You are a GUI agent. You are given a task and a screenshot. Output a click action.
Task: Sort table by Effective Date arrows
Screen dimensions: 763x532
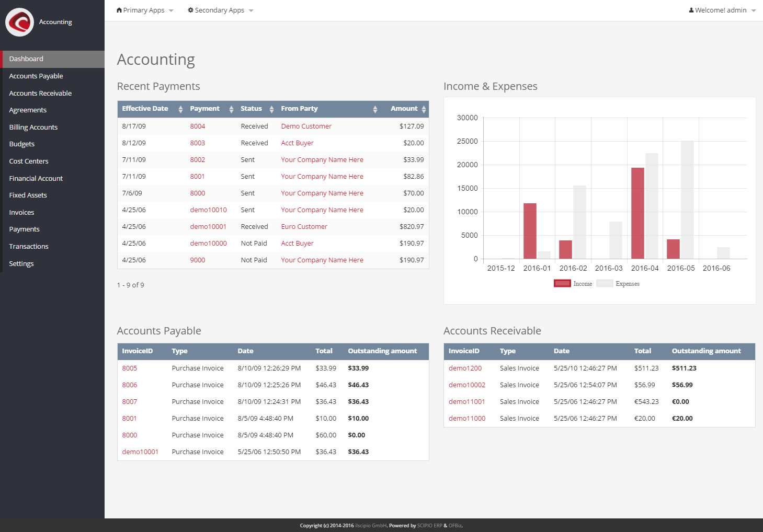pyautogui.click(x=180, y=109)
